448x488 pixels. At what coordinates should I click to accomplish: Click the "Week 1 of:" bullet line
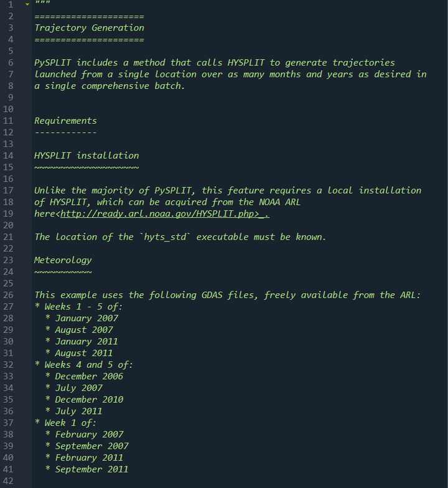pos(70,423)
